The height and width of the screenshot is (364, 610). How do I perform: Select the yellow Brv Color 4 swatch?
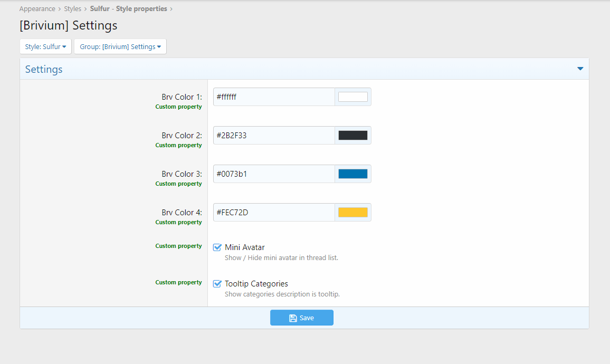point(352,213)
